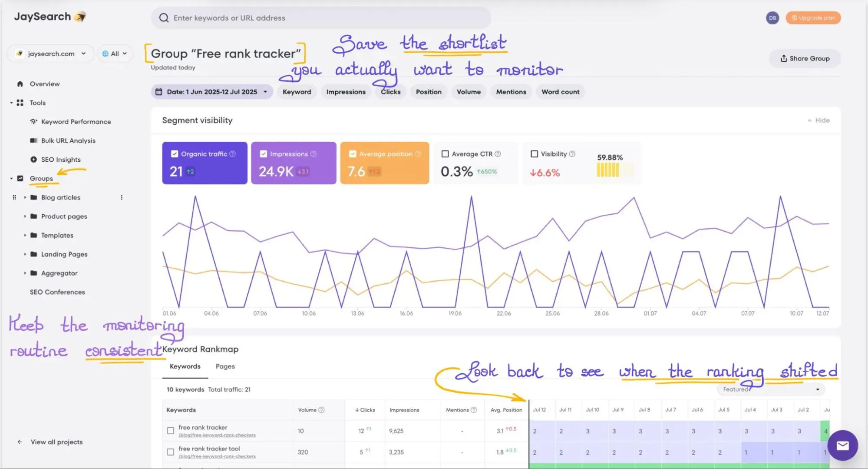Open the date range dropdown

(x=212, y=92)
